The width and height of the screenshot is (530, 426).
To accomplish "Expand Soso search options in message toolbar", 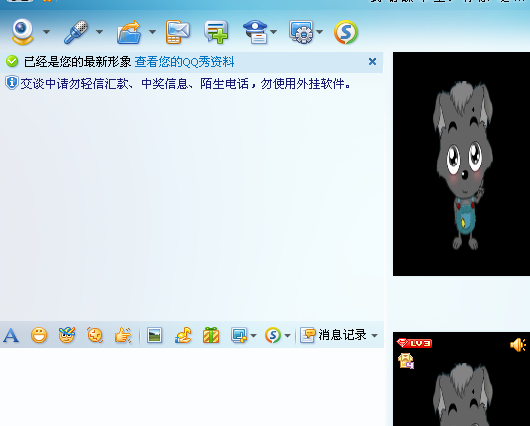I will (287, 336).
